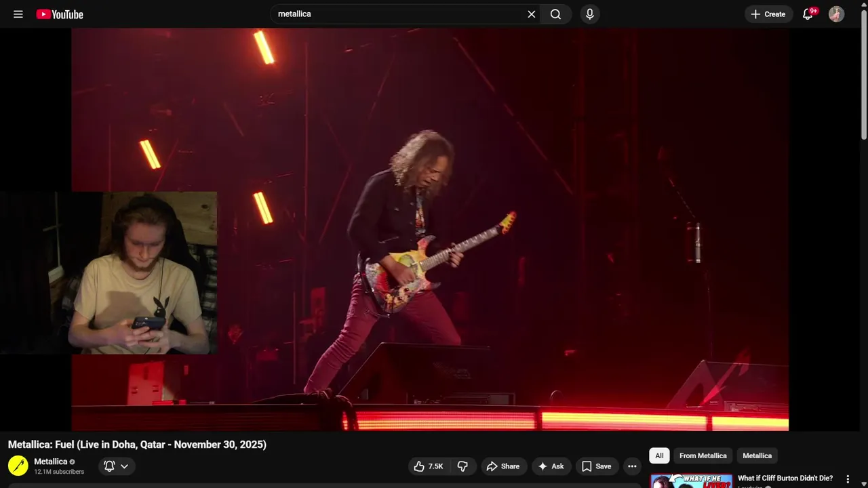This screenshot has height=488, width=868.
Task: Open the notifications bell
Action: pyautogui.click(x=808, y=14)
